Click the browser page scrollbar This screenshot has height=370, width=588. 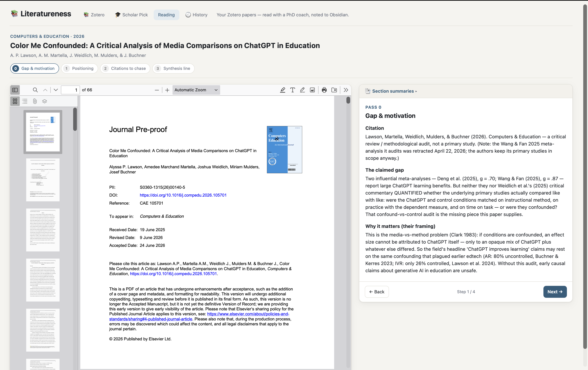[585, 176]
